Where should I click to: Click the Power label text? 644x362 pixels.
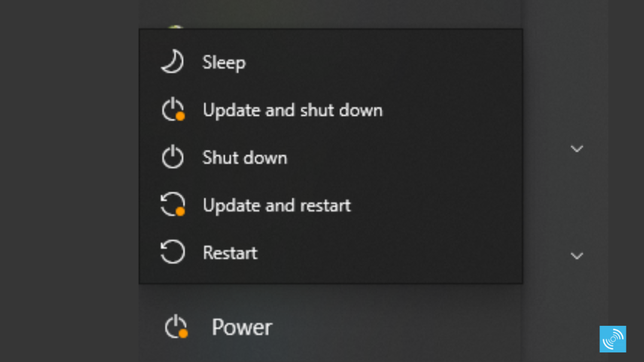[x=241, y=327]
